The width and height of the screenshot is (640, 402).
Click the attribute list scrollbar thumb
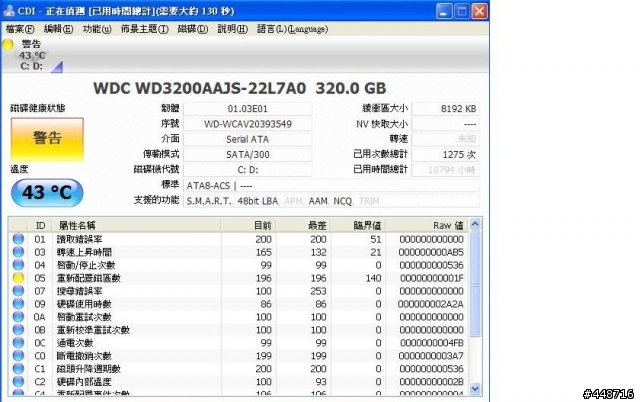point(475,284)
